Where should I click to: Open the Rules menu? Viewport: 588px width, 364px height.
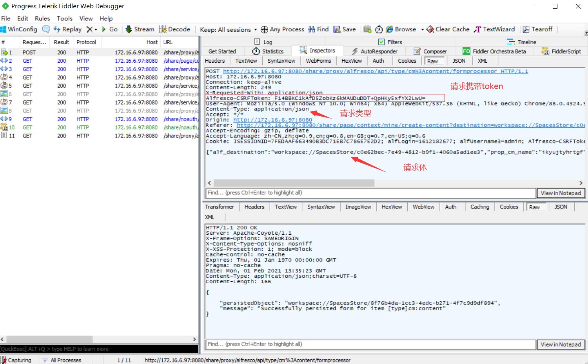pyautogui.click(x=42, y=18)
